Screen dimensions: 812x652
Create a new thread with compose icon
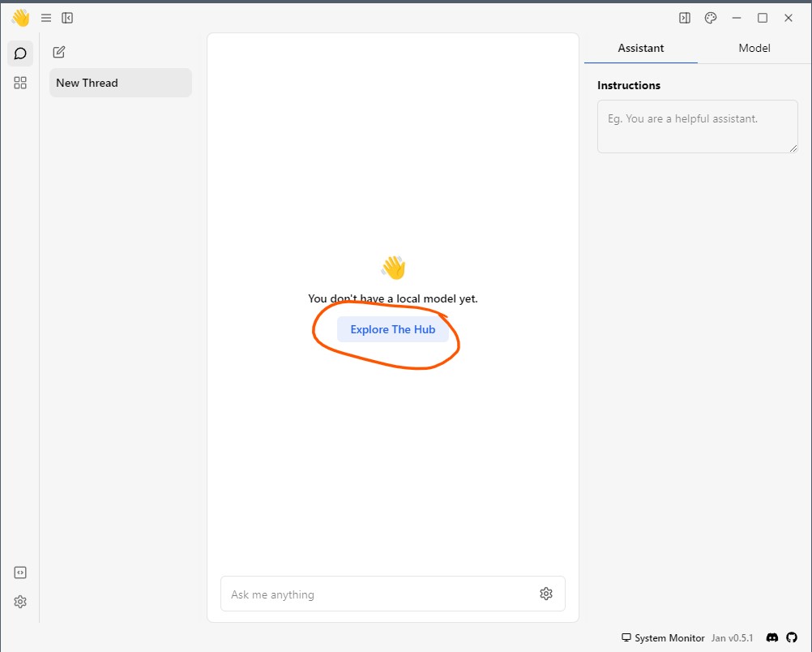[x=58, y=53]
